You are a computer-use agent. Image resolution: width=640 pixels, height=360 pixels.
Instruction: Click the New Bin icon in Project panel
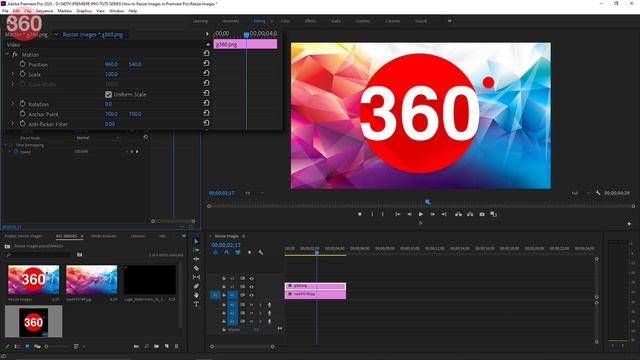(x=156, y=346)
